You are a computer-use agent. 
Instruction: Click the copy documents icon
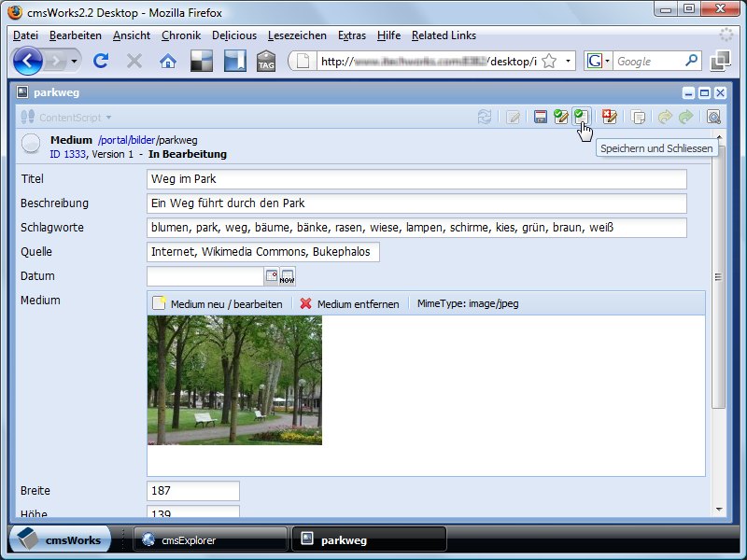(638, 118)
